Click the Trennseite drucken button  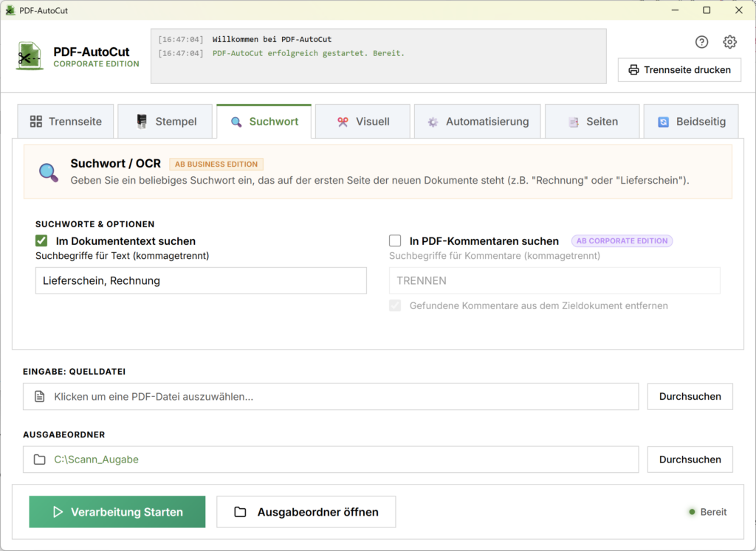tap(679, 70)
